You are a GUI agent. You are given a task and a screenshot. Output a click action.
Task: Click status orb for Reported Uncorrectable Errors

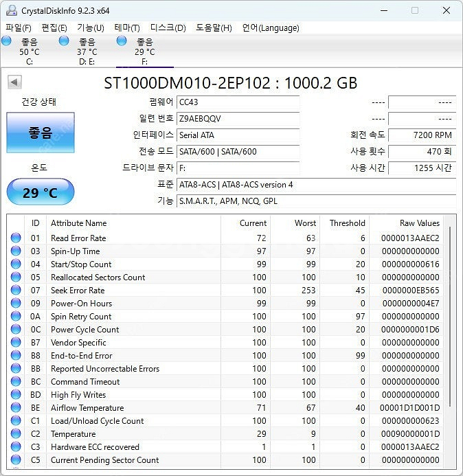16,368
